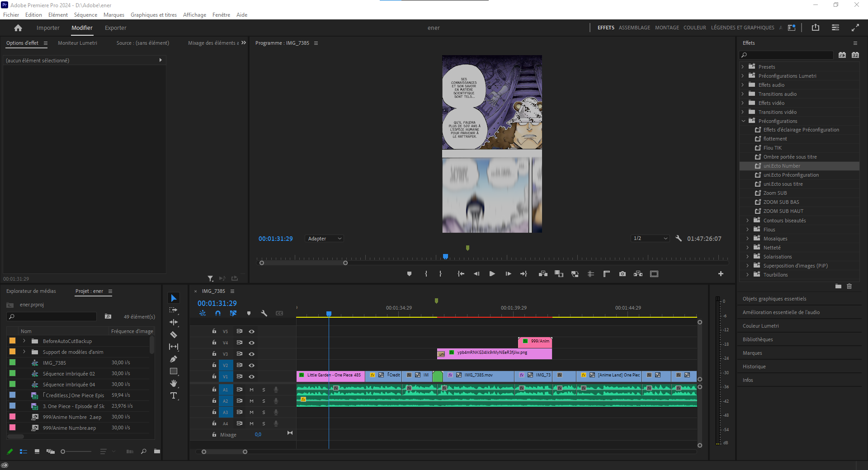Search in the Effects panel field
The width and height of the screenshot is (868, 470).
[787, 55]
